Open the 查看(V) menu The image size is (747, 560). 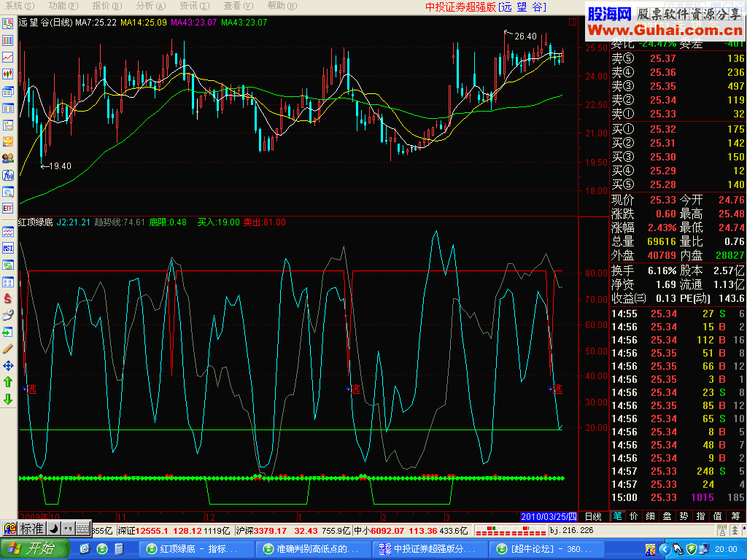(x=239, y=6)
